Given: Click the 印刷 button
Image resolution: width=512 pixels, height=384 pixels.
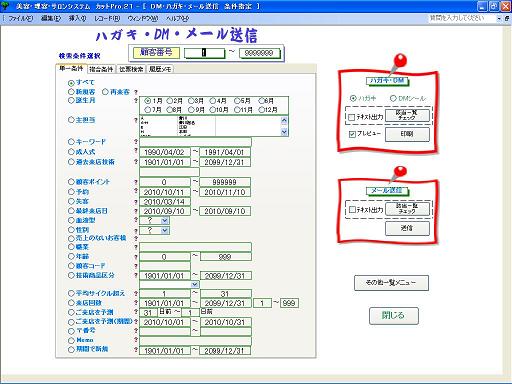Looking at the screenshot, I should (x=407, y=134).
